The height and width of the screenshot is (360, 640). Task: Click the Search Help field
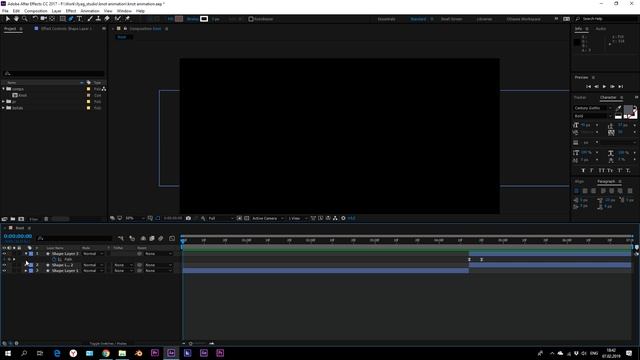(607, 19)
